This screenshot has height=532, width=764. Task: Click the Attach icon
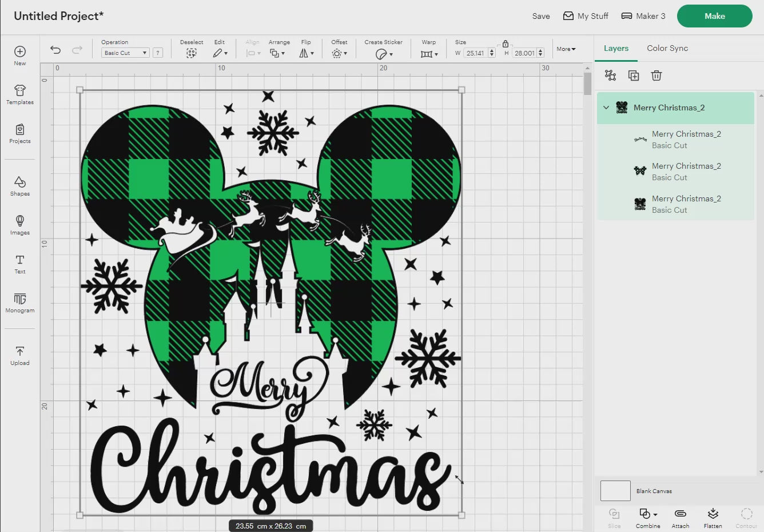(x=680, y=513)
